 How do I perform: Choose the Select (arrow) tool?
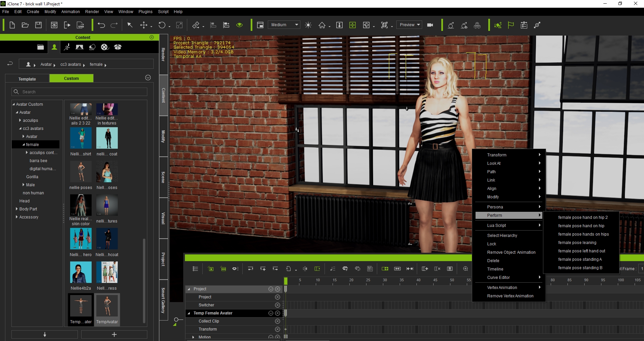tap(130, 25)
